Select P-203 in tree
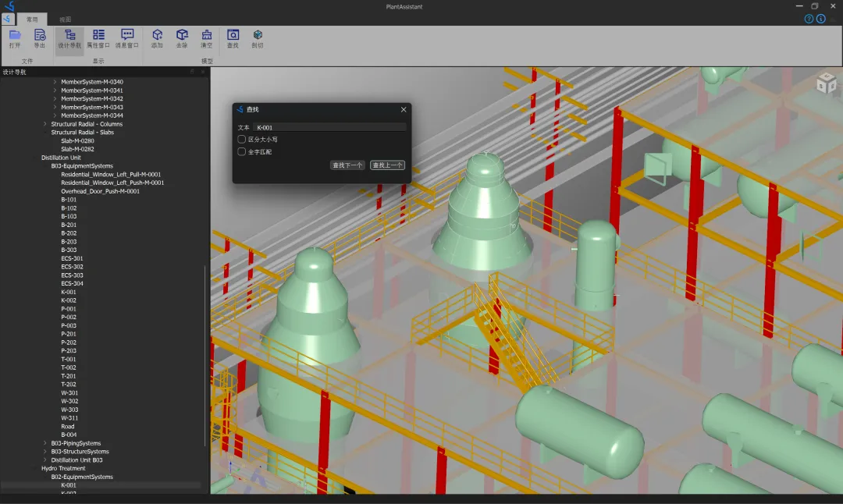The width and height of the screenshot is (843, 504). (68, 351)
